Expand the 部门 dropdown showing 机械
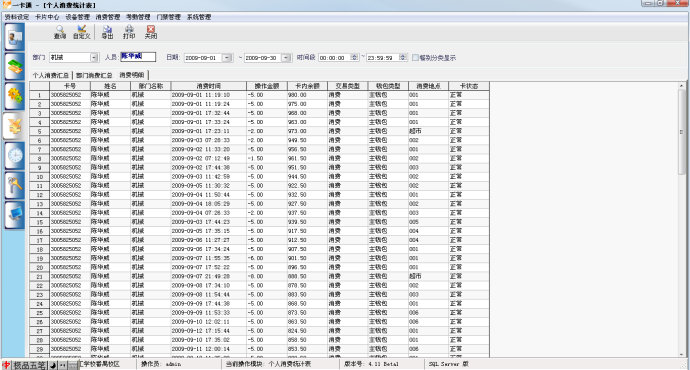The image size is (690, 370). (94, 58)
